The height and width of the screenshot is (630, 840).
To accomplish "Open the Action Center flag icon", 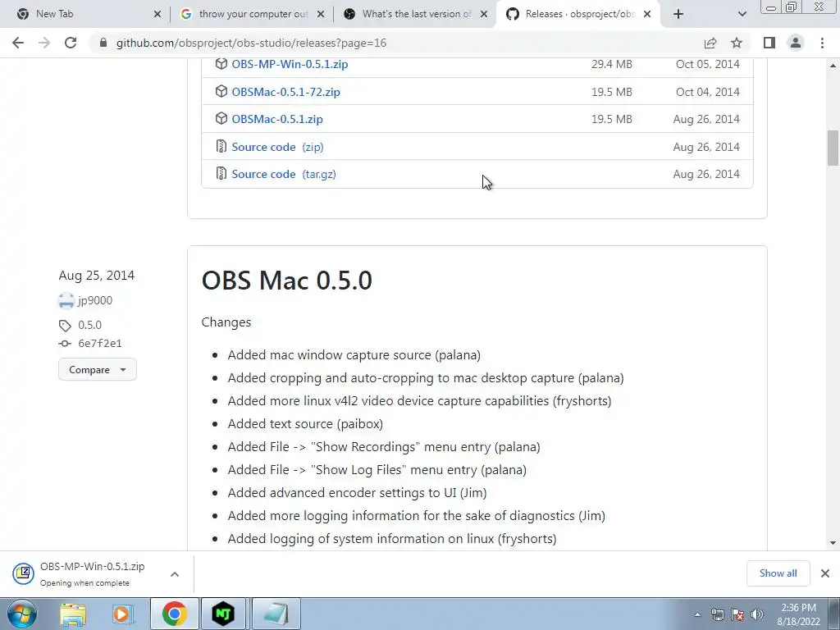I will (737, 614).
